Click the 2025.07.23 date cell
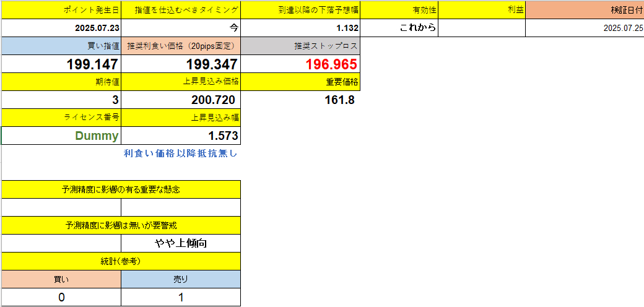This screenshot has height=307, width=644. (61, 28)
